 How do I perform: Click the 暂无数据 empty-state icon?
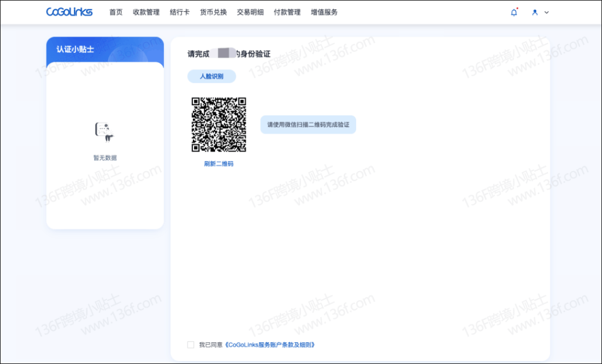[x=105, y=132]
